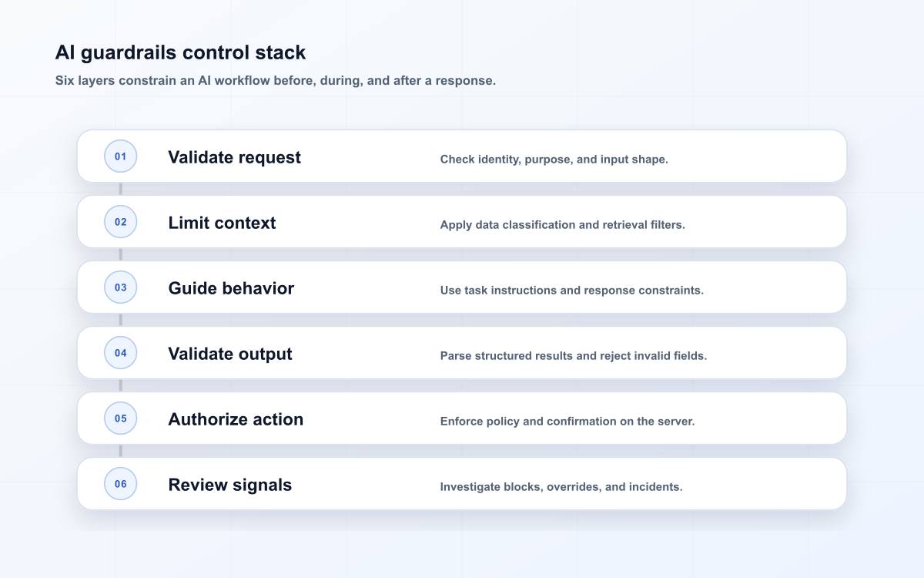Select the Review signals layer title

230,485
